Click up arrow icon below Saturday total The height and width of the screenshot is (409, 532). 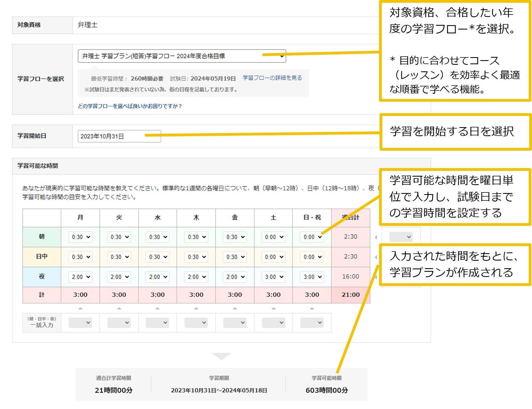pos(273,309)
